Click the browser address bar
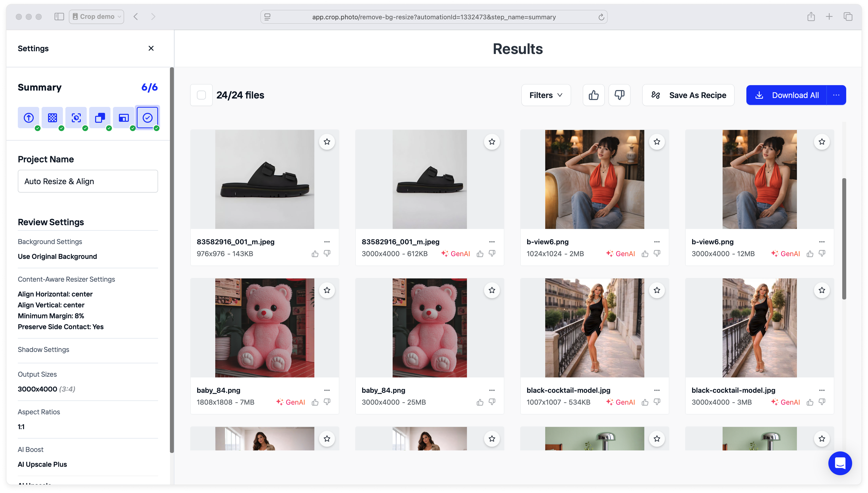The width and height of the screenshot is (868, 493). pos(434,17)
